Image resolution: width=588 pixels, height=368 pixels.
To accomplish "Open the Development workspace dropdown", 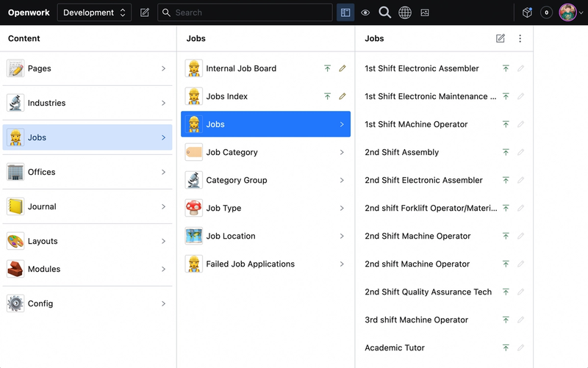I will coord(93,12).
